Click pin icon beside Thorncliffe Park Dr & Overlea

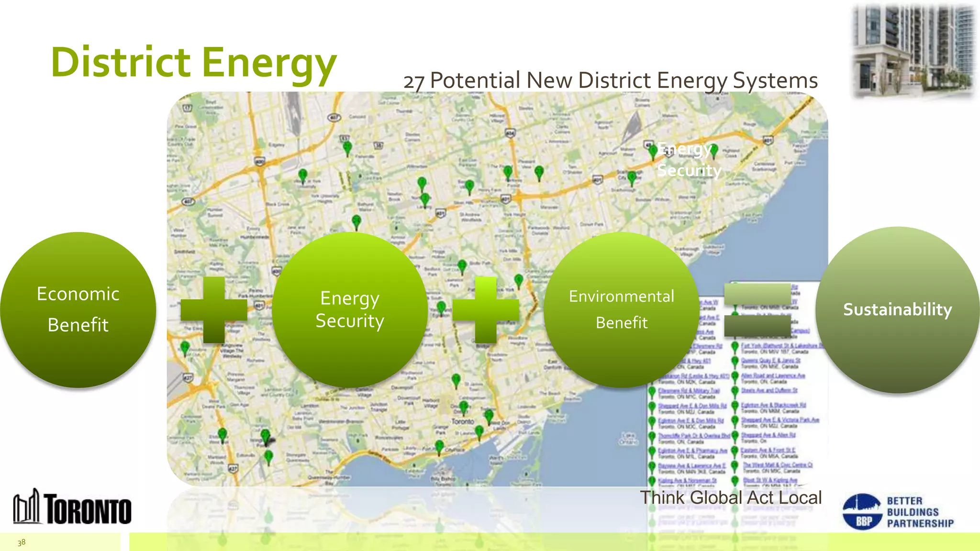pyautogui.click(x=652, y=438)
